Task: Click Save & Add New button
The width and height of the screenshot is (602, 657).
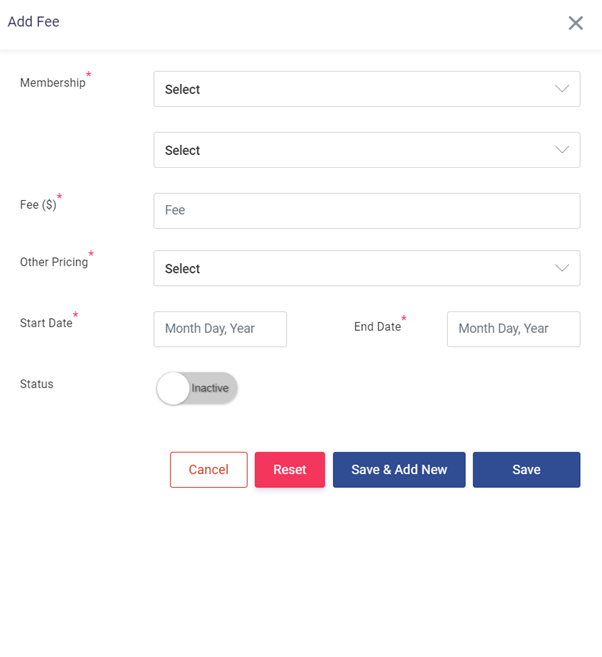Action: [399, 470]
